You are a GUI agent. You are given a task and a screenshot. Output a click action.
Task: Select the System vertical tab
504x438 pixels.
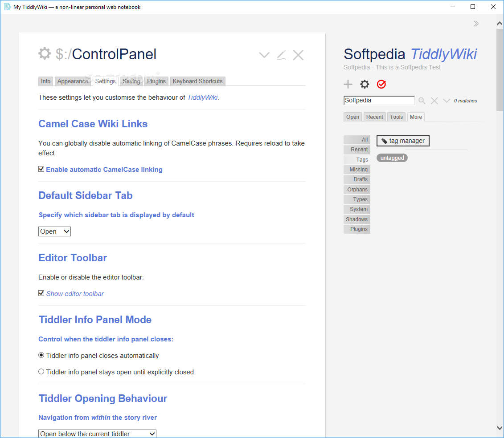click(x=357, y=209)
